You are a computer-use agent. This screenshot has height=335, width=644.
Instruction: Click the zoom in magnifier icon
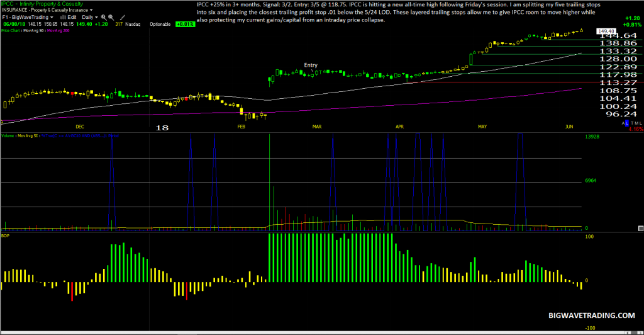point(104,17)
